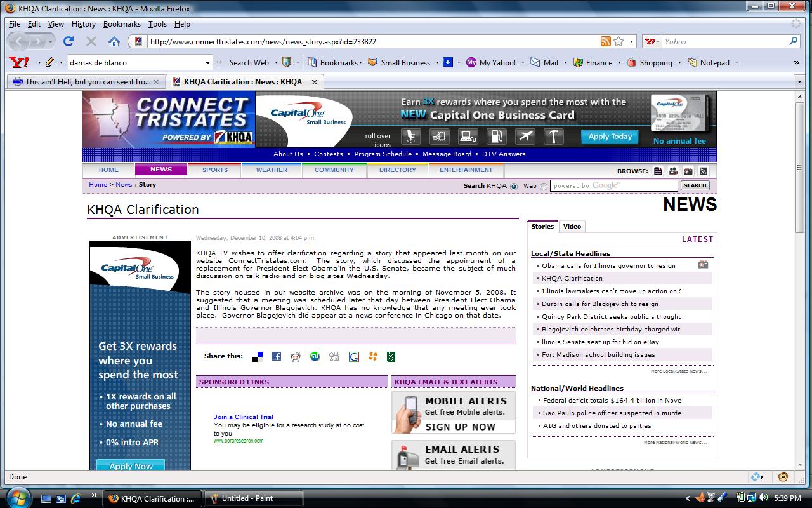The image size is (812, 508).
Task: Select the Search KHQA radio button
Action: tap(514, 186)
